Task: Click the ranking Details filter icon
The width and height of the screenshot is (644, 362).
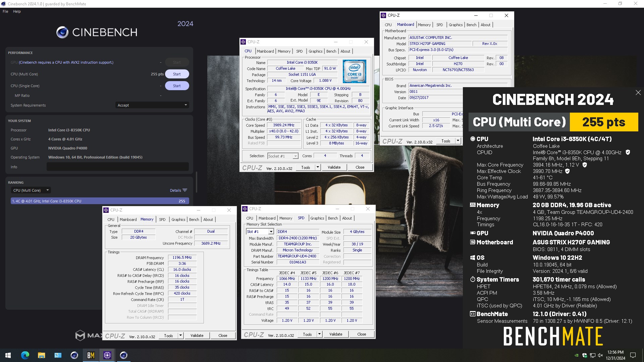Action: (185, 190)
